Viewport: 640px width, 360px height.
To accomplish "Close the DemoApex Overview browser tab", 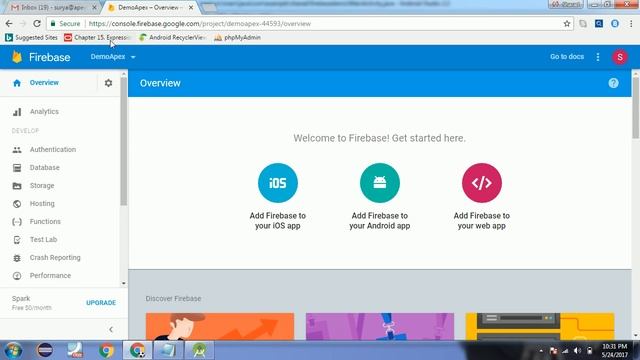I will pyautogui.click(x=191, y=7).
